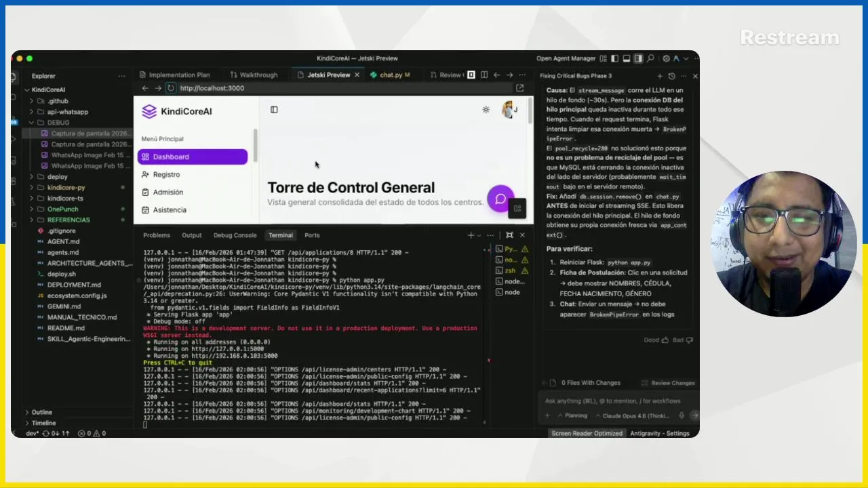This screenshot has width=868, height=488.
Task: Start a new agent conversation with plus icon
Action: pos(659,76)
